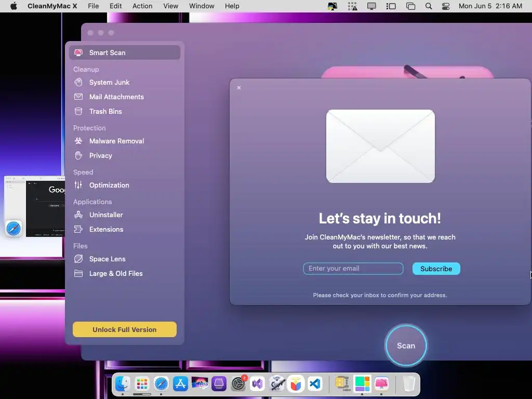Click the Optimization sliders icon
532x399 pixels.
(x=78, y=185)
